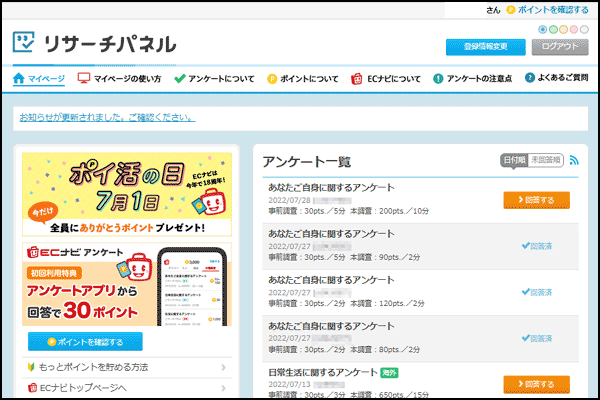Sort surveys by 未回答順

(x=546, y=160)
